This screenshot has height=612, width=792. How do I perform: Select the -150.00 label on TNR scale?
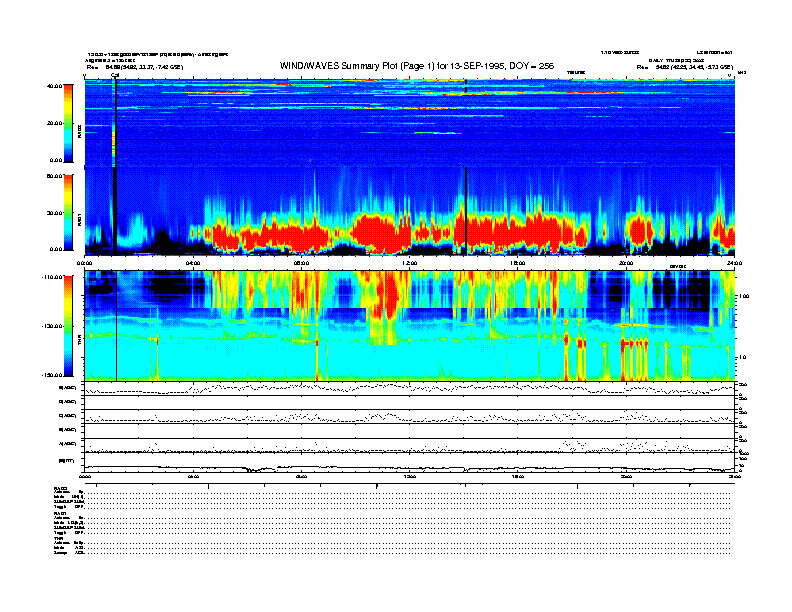click(x=52, y=375)
